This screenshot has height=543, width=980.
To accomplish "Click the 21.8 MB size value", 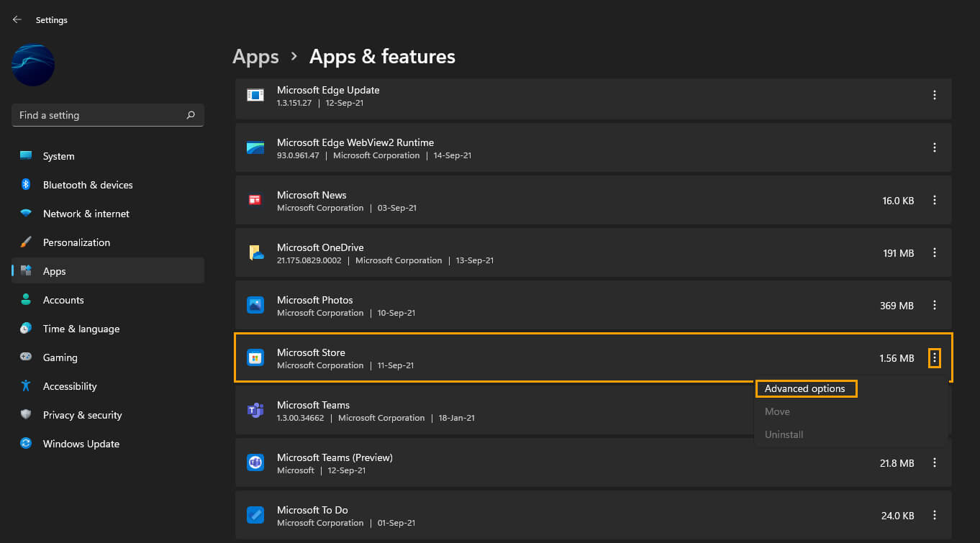I will click(897, 463).
